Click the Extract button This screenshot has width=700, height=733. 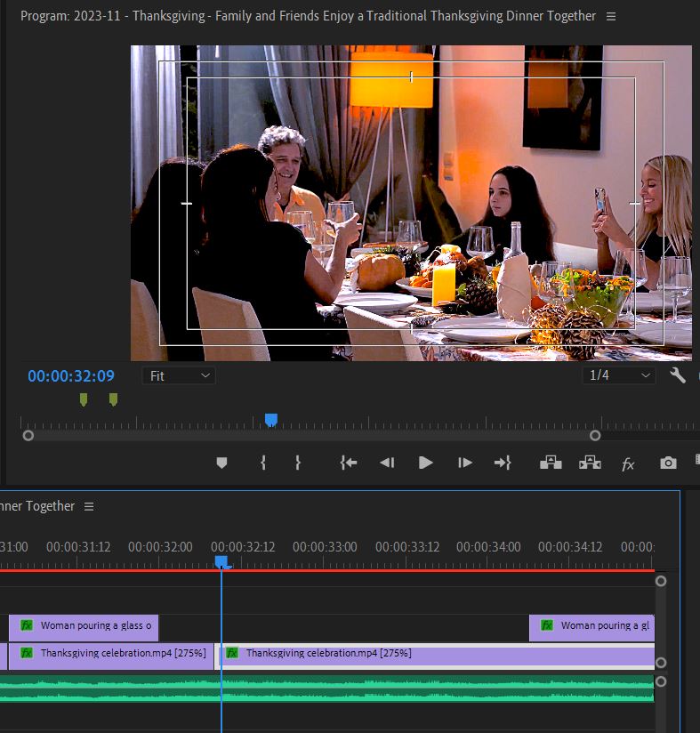(x=590, y=463)
